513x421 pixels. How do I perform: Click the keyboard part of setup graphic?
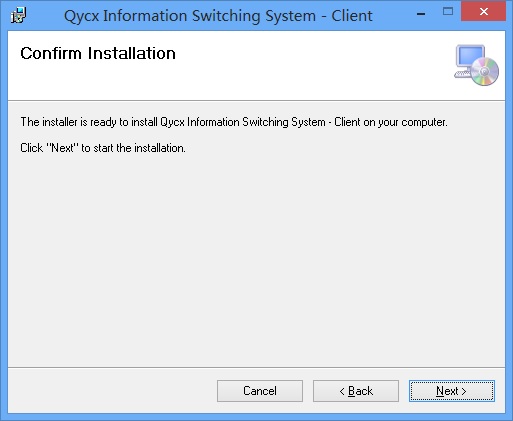click(x=463, y=74)
